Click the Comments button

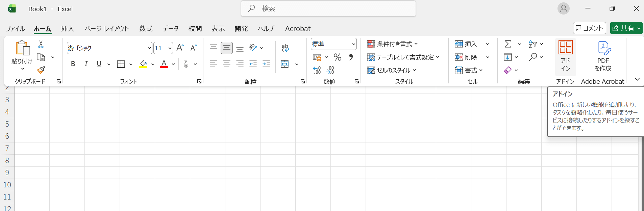coord(589,28)
